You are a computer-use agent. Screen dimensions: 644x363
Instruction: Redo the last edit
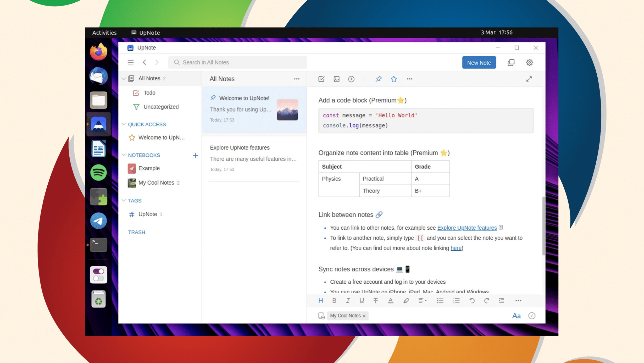[x=486, y=300]
